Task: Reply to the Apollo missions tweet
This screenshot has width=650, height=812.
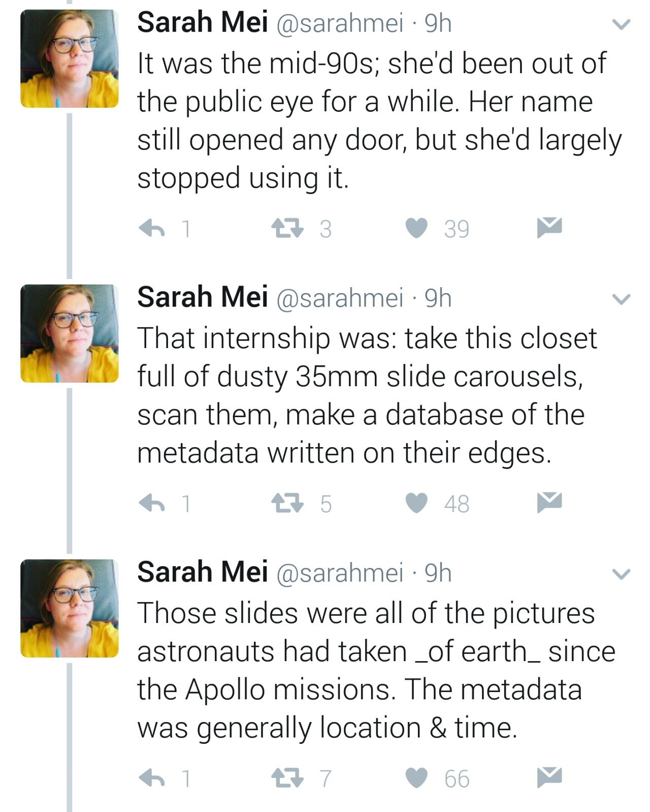Action: click(152, 778)
